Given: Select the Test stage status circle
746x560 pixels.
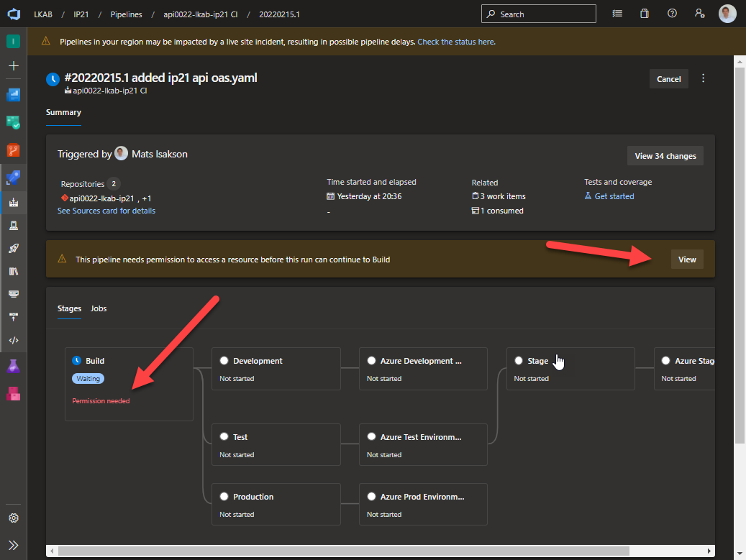Looking at the screenshot, I should tap(224, 436).
